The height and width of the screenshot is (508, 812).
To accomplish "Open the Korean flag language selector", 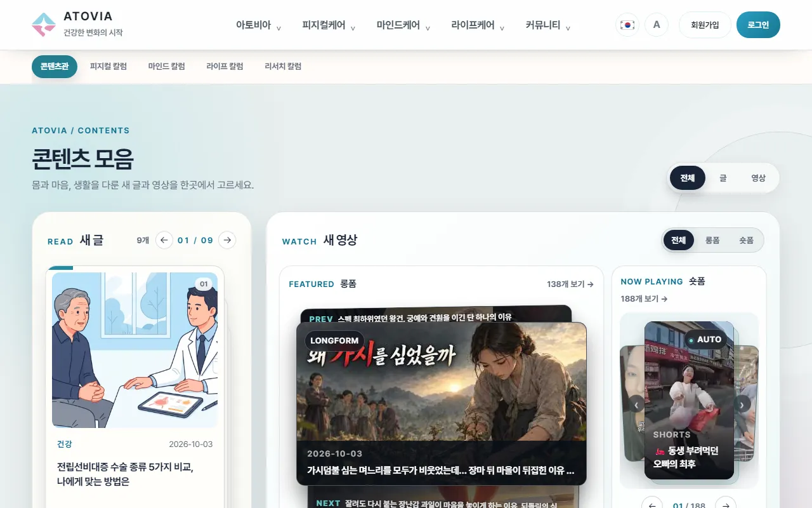I will click(x=627, y=25).
